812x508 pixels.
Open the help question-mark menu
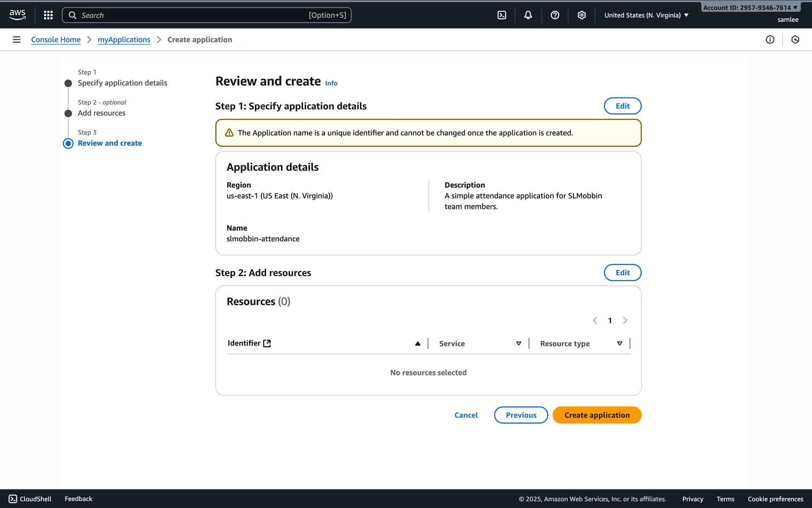pyautogui.click(x=555, y=15)
